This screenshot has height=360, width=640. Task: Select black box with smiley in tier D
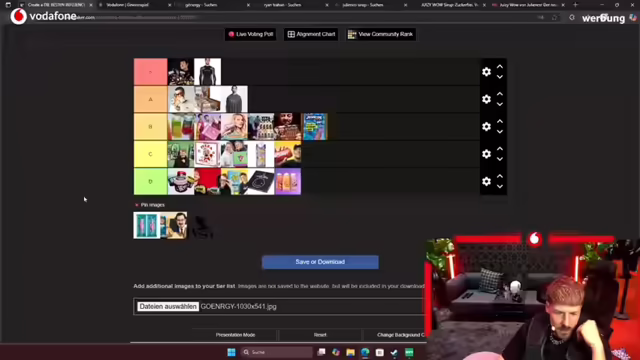(x=261, y=181)
